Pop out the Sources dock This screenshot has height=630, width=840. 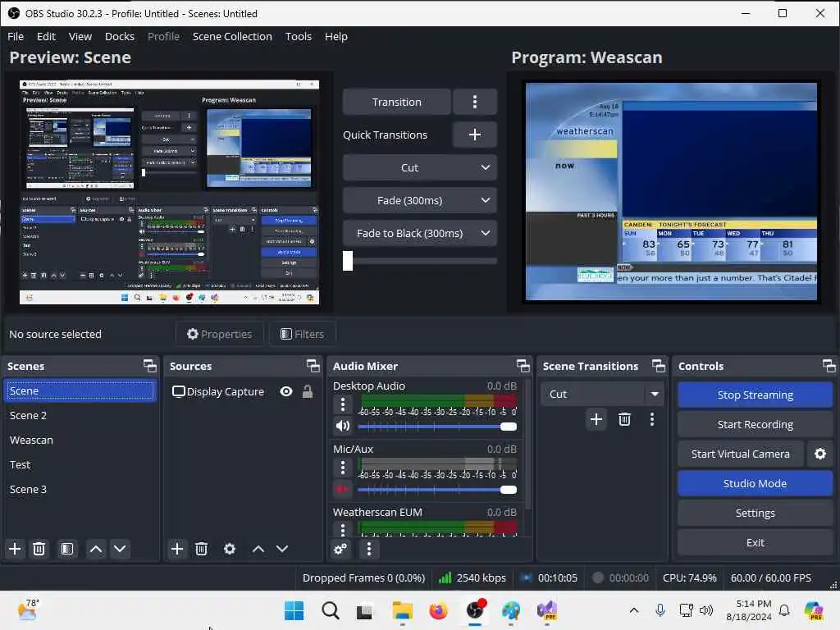(313, 366)
